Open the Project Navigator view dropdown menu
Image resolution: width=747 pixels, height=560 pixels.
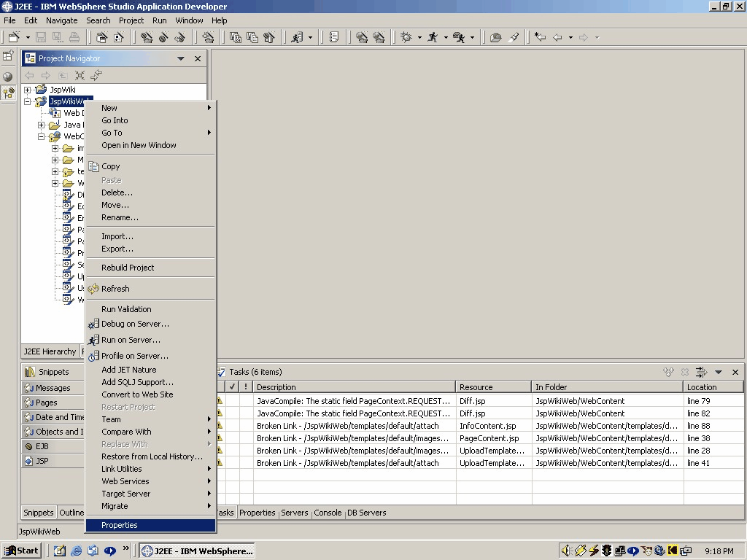tap(181, 58)
